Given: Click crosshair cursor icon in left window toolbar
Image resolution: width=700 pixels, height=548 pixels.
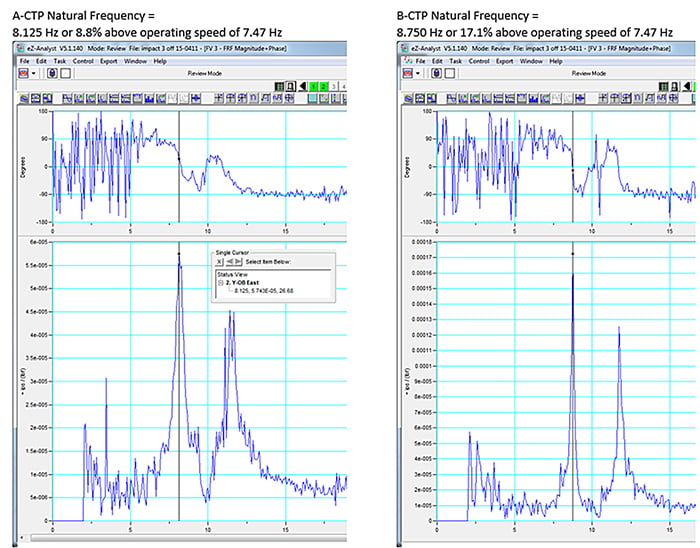Looking at the screenshot, I should (x=219, y=99).
